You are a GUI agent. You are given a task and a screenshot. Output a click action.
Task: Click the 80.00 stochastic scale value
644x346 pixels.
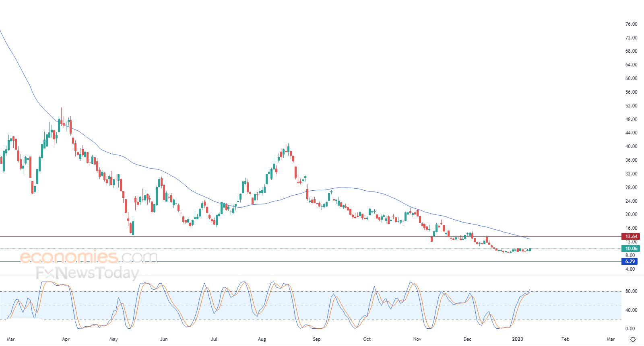[x=631, y=291]
